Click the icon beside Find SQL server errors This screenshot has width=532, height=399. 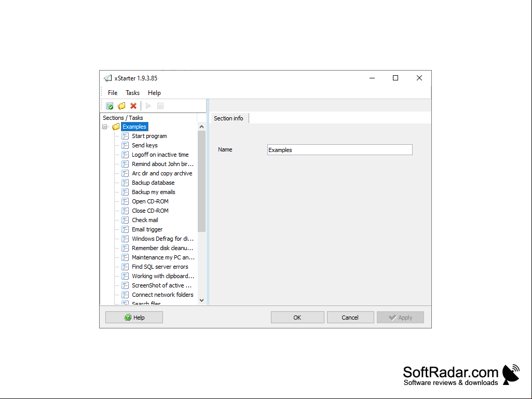coord(125,267)
